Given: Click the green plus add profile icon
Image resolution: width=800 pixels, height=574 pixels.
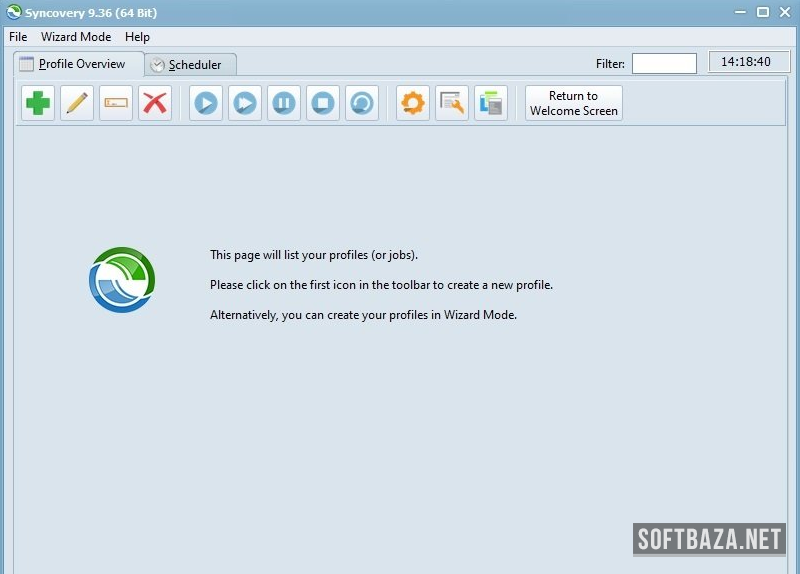Looking at the screenshot, I should (38, 103).
